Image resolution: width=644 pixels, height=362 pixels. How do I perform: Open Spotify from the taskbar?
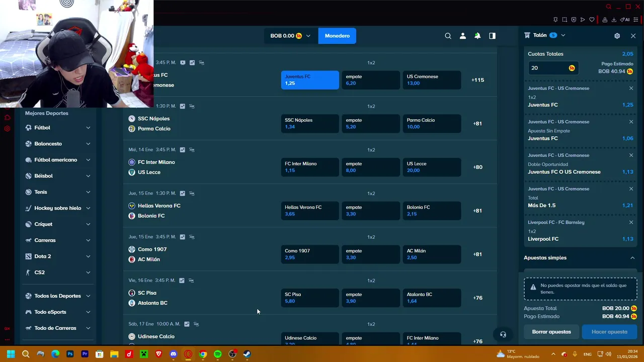click(217, 354)
